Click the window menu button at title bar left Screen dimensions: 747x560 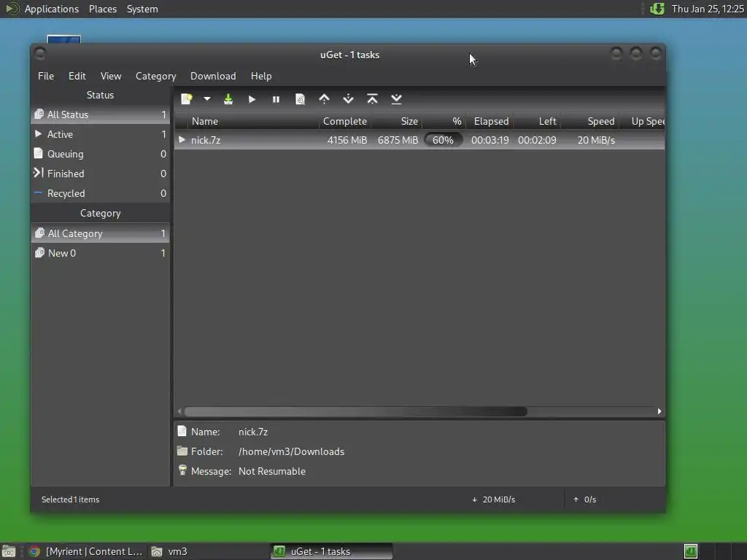[40, 54]
